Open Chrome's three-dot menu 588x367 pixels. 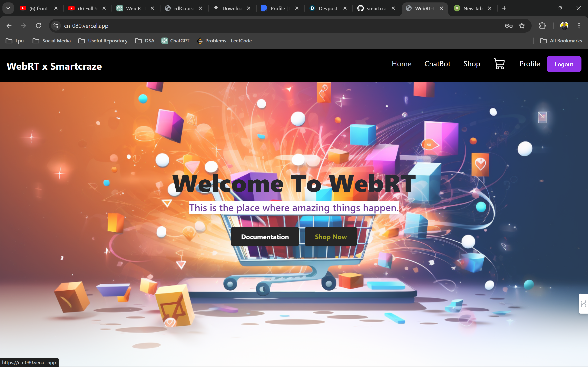(579, 26)
